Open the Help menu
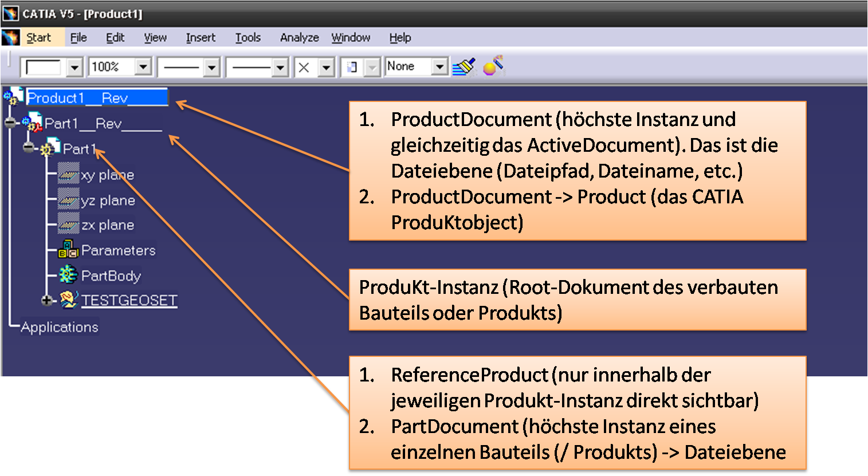Screen dimensions: 868x476 point(400,38)
